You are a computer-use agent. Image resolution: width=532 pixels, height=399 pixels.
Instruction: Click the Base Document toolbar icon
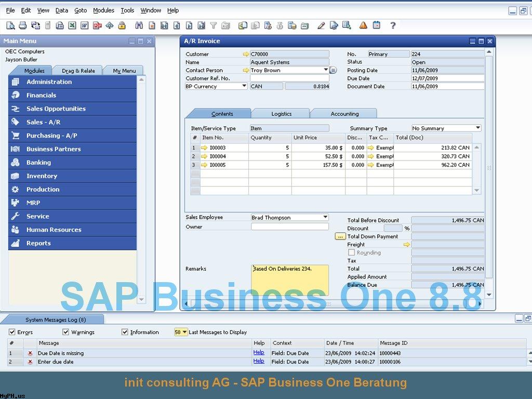click(x=243, y=25)
